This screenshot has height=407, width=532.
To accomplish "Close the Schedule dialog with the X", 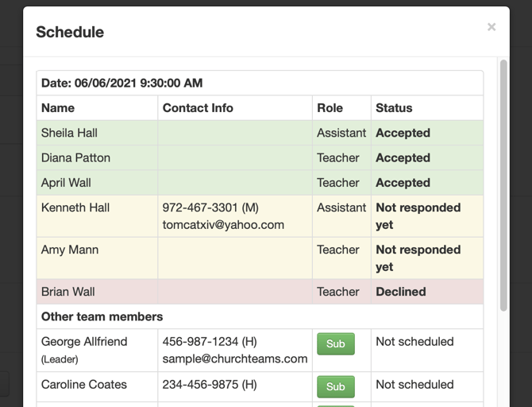I will (x=492, y=27).
